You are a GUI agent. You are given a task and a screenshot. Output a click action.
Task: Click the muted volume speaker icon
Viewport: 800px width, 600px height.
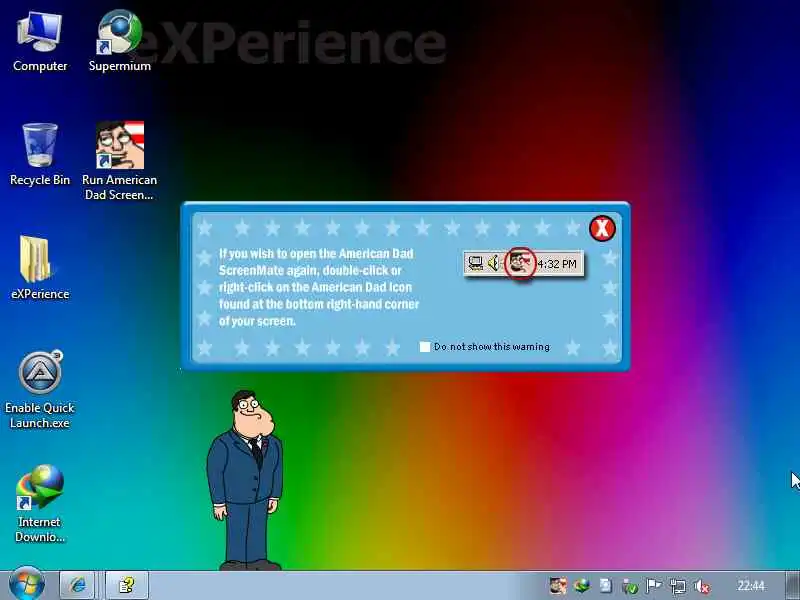(x=703, y=586)
